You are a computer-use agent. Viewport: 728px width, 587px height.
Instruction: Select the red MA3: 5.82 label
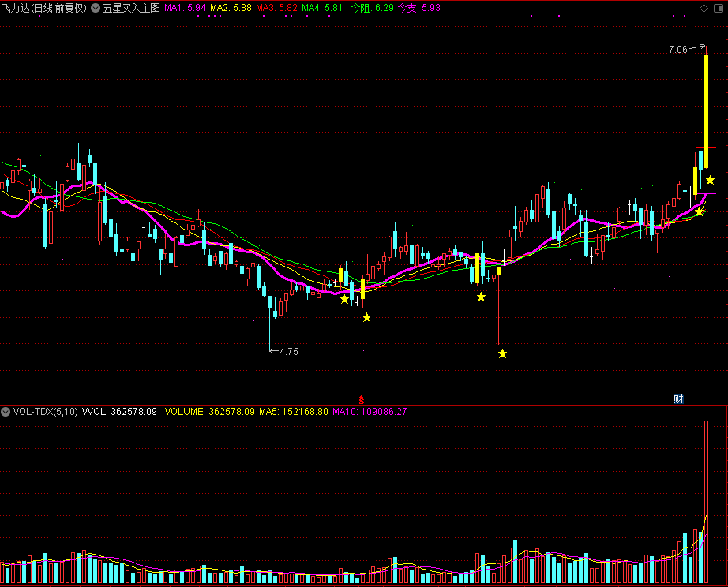(x=276, y=8)
